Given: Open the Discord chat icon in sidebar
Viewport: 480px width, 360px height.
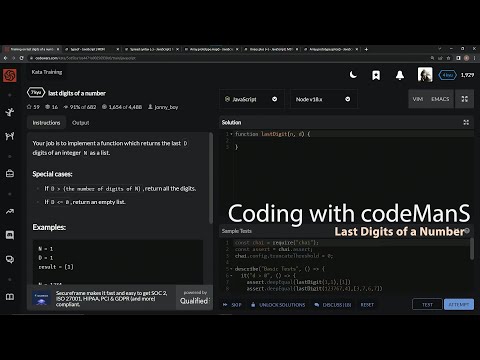Looking at the screenshot, I should pyautogui.click(x=10, y=235).
